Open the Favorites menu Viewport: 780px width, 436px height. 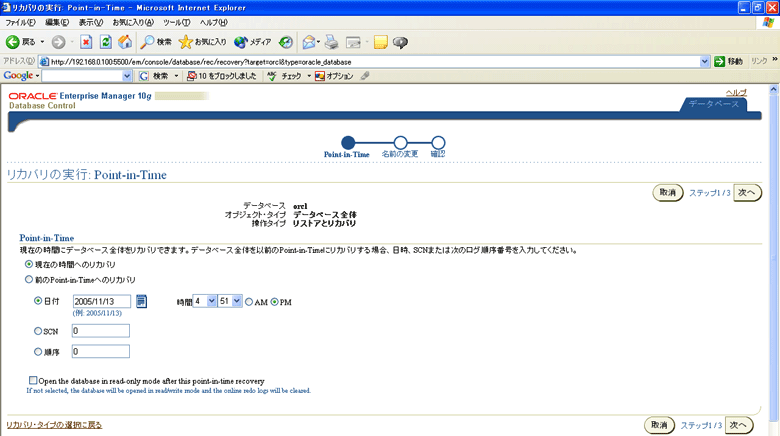pos(133,22)
